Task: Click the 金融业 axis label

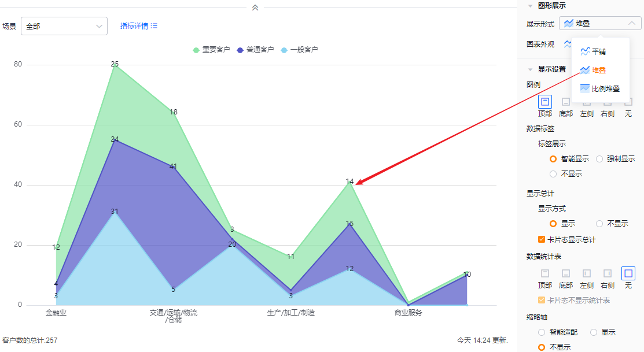Action: 56,313
